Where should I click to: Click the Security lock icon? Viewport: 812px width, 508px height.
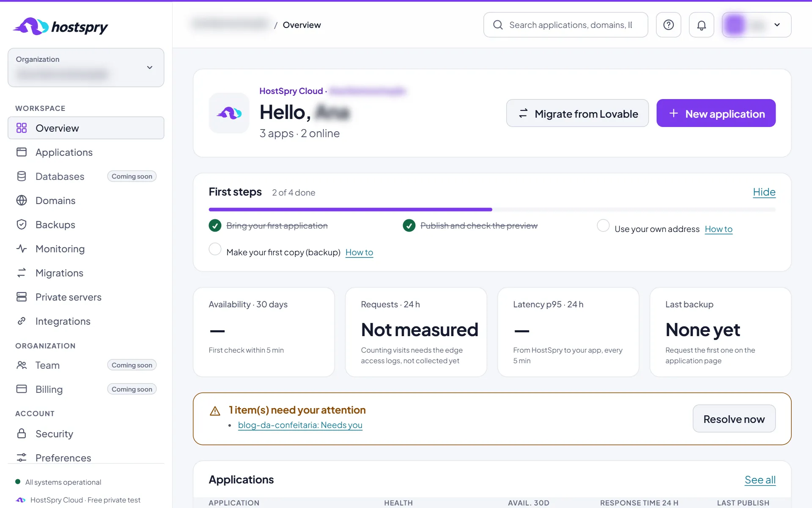pos(22,433)
